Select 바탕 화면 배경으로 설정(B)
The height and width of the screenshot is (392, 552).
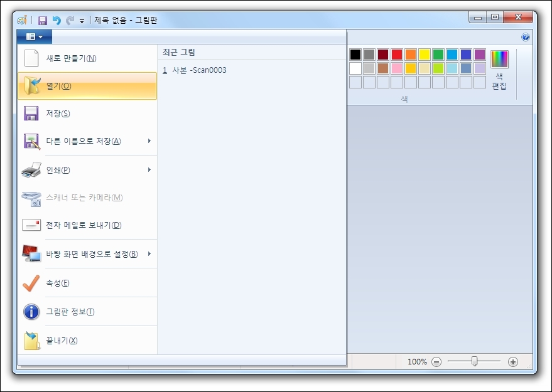pyautogui.click(x=87, y=254)
